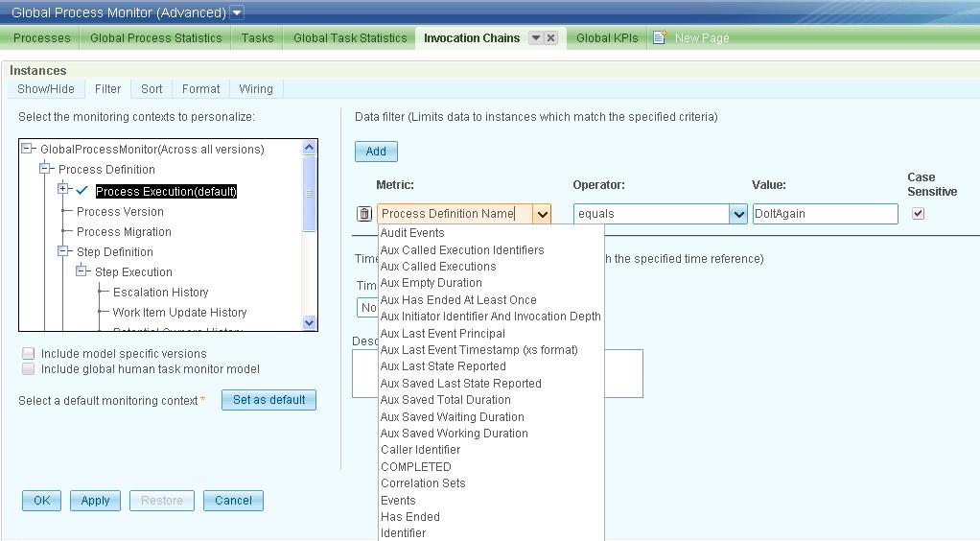The height and width of the screenshot is (541, 980).
Task: Open the Operator equals dropdown
Action: [738, 214]
